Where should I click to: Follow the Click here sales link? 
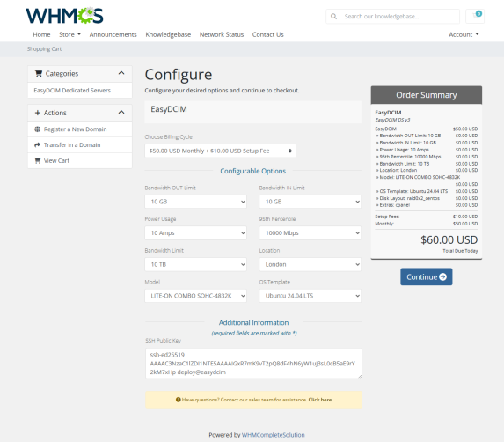click(x=320, y=400)
